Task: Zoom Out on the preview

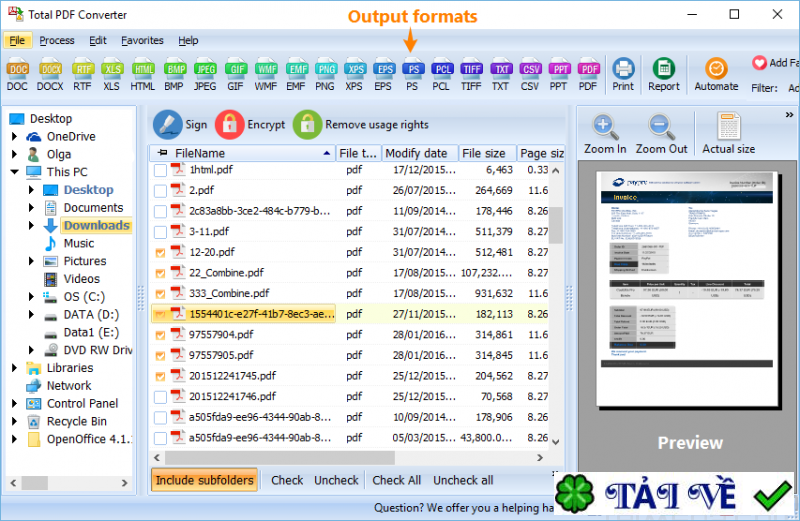Action: (x=661, y=134)
